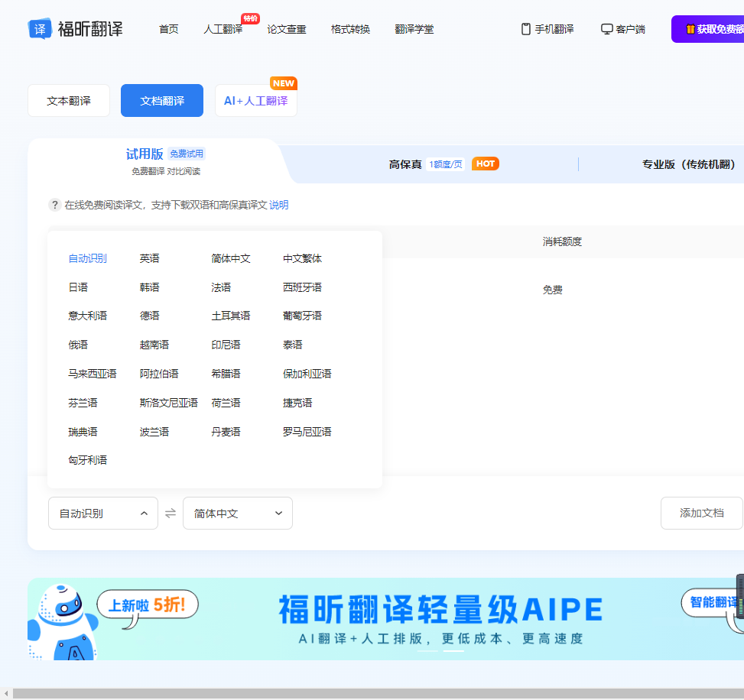Click the question mark help icon
This screenshot has width=744, height=700.
coord(55,205)
